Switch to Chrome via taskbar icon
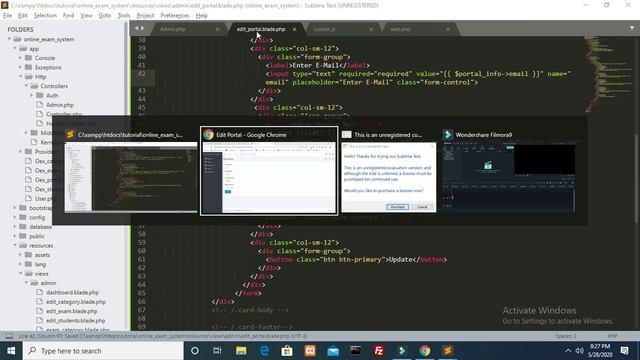 tap(425, 351)
